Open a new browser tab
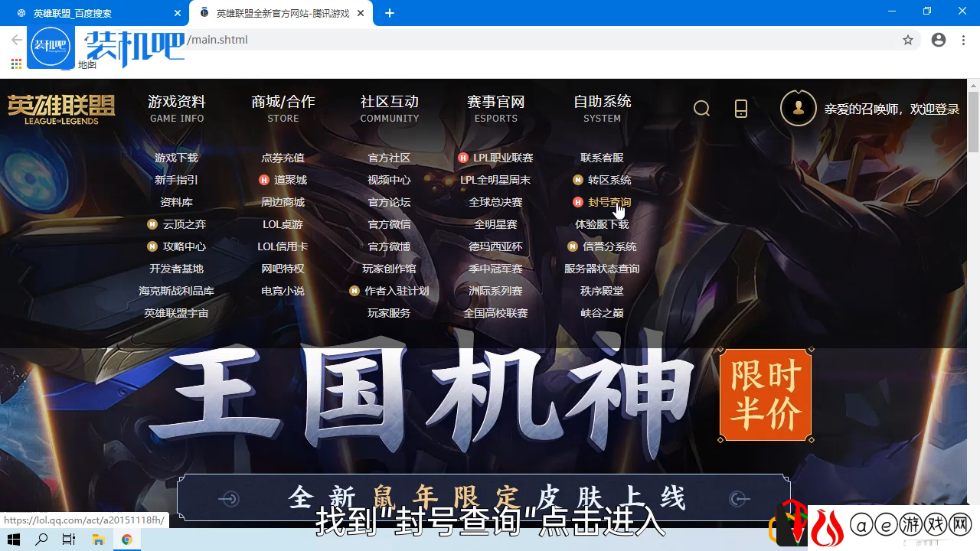Image resolution: width=980 pixels, height=551 pixels. (x=390, y=13)
